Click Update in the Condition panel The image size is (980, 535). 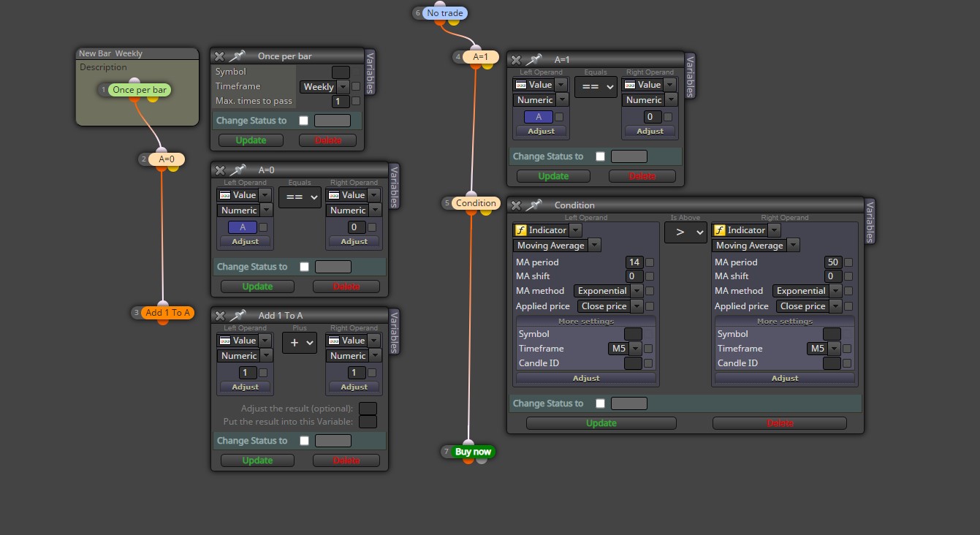point(601,423)
